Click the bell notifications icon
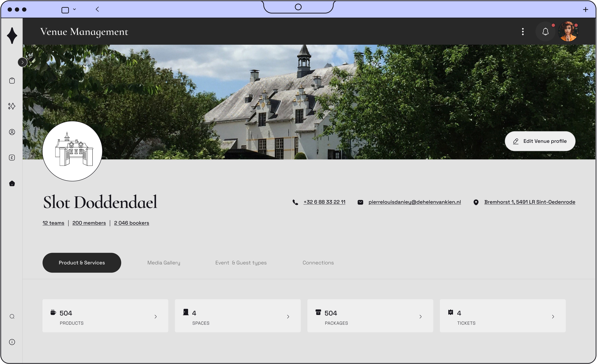The image size is (597, 364). point(545,32)
